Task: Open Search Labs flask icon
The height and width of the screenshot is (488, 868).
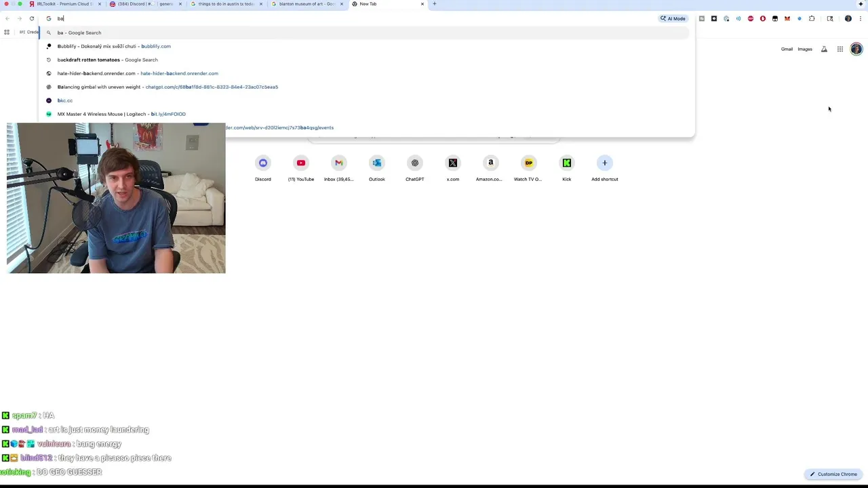Action: 824,49
